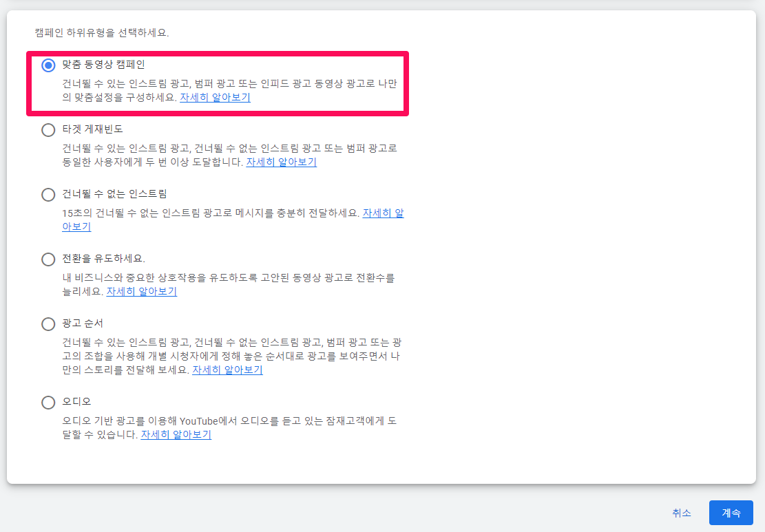The height and width of the screenshot is (532, 765).
Task: Click the 취소 button
Action: pyautogui.click(x=682, y=513)
